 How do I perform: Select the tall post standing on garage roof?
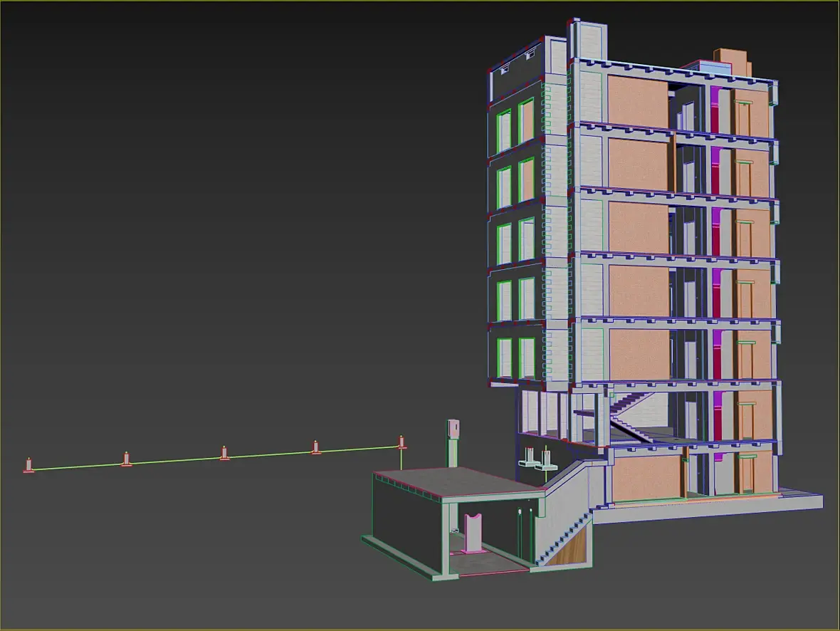pos(453,444)
